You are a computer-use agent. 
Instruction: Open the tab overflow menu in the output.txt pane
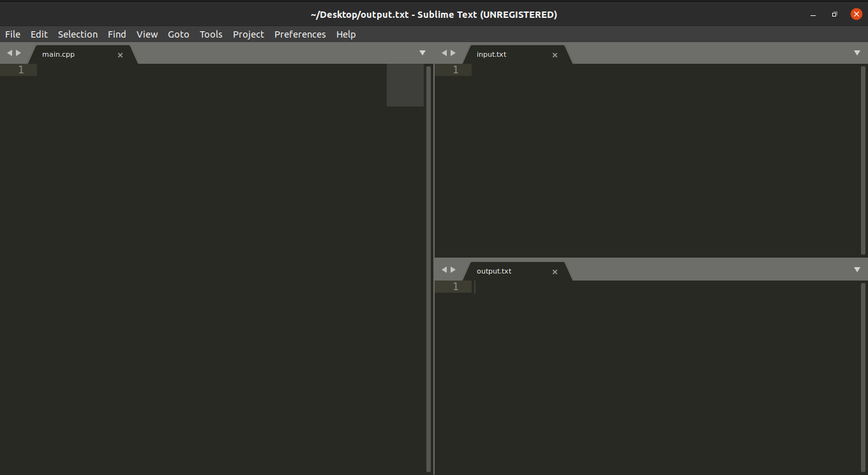click(x=857, y=270)
